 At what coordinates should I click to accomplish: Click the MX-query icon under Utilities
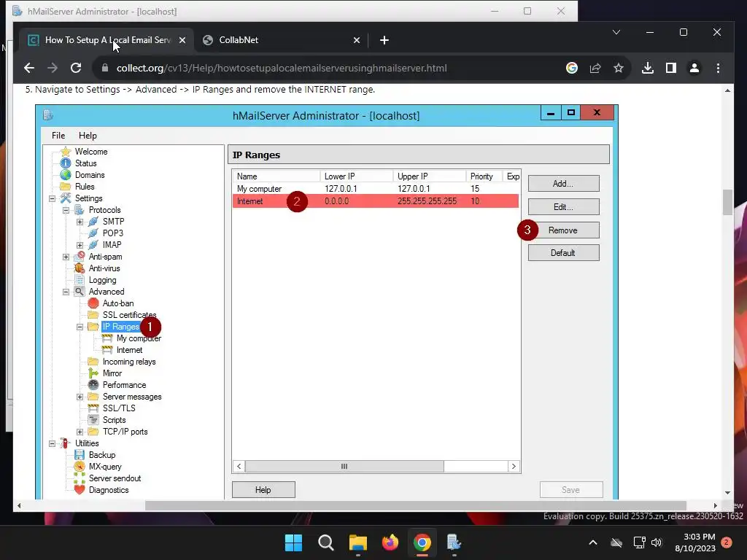tap(80, 467)
